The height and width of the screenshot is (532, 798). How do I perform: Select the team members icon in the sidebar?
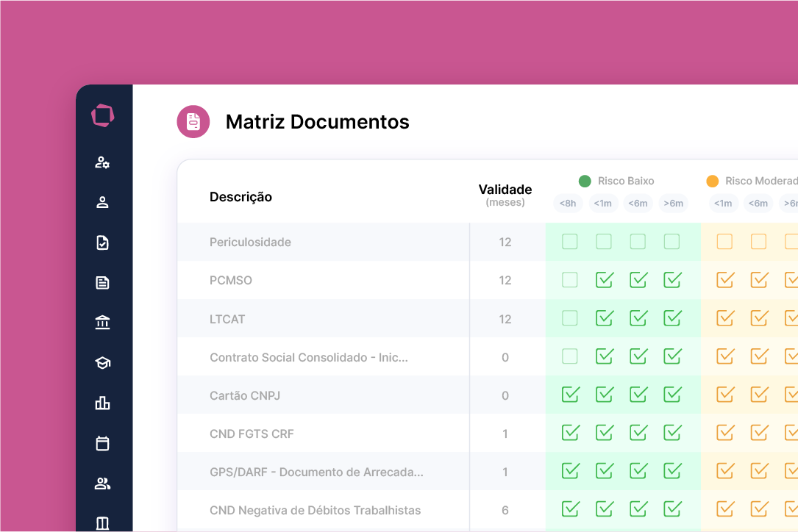(102, 484)
